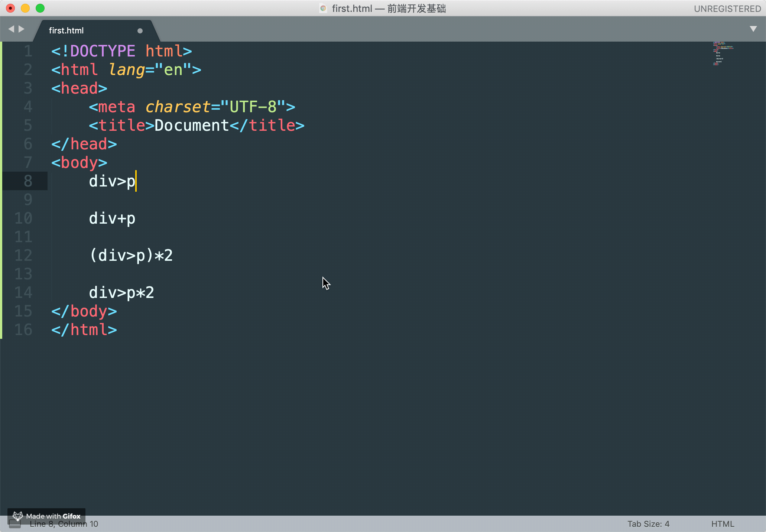
Task: Click the file icon in title bar
Action: point(323,9)
